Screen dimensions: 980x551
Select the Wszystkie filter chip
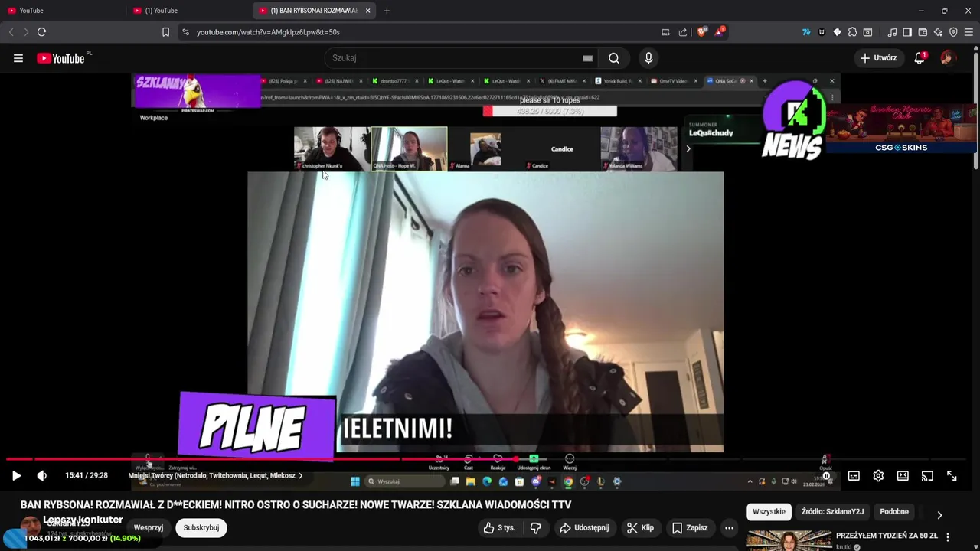click(x=769, y=512)
